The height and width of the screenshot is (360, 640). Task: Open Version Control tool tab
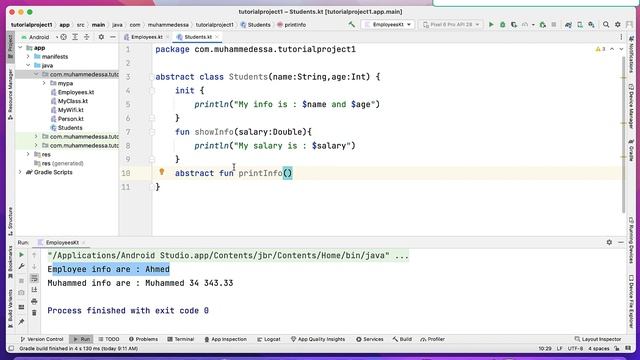click(x=42, y=339)
